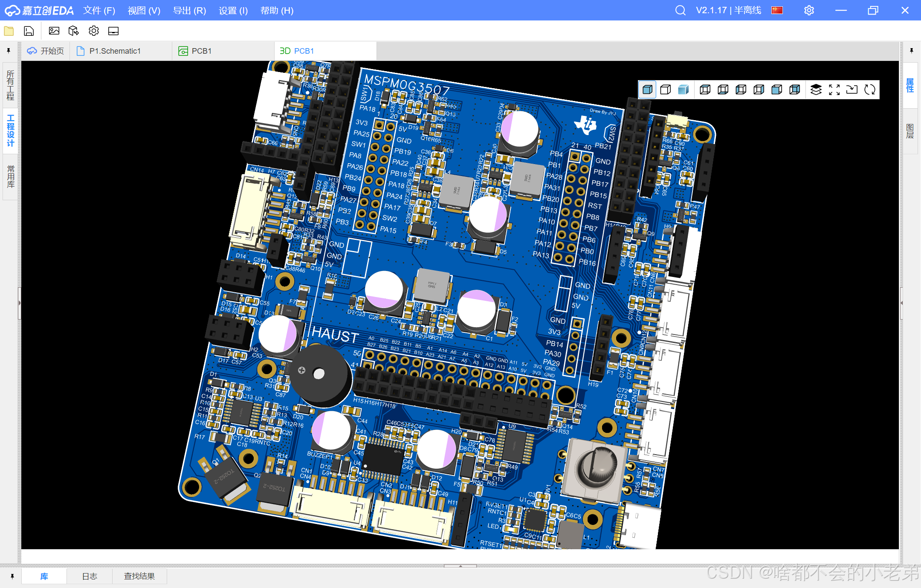Switch to right view cube icon
921x588 pixels.
(x=759, y=89)
